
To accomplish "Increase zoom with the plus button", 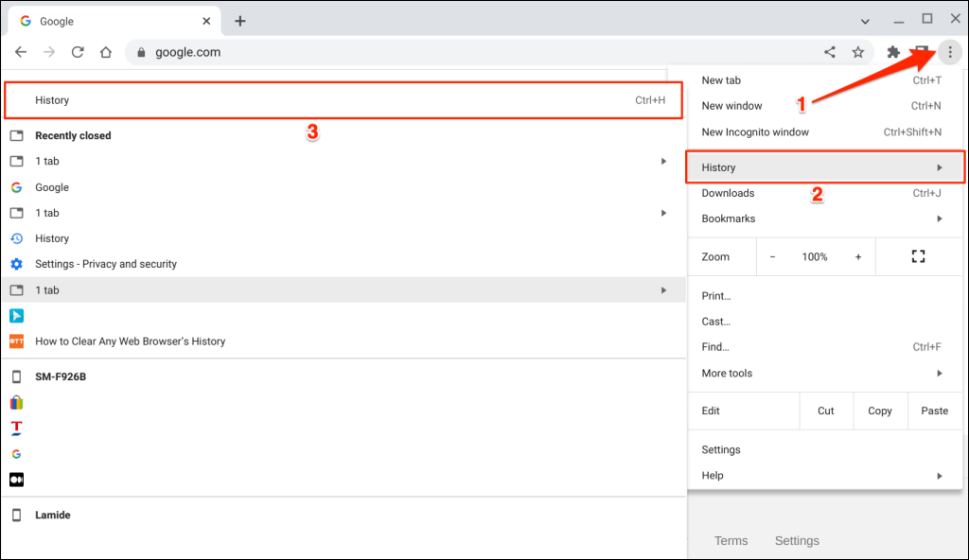I will click(858, 256).
